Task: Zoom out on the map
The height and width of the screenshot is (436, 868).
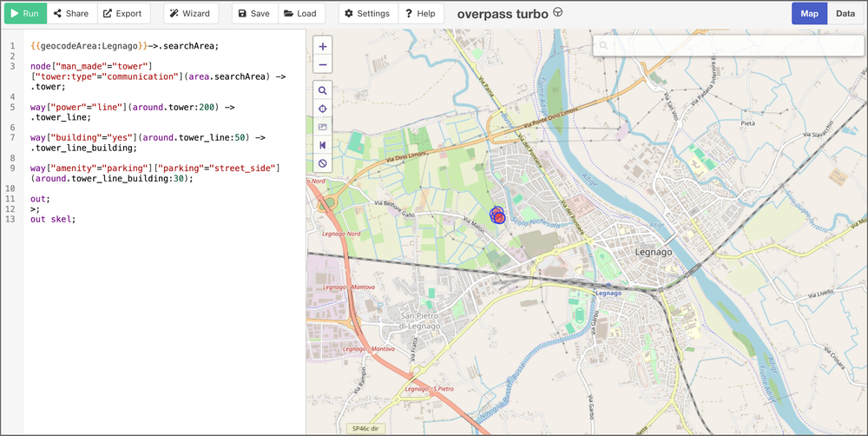Action: tap(323, 64)
